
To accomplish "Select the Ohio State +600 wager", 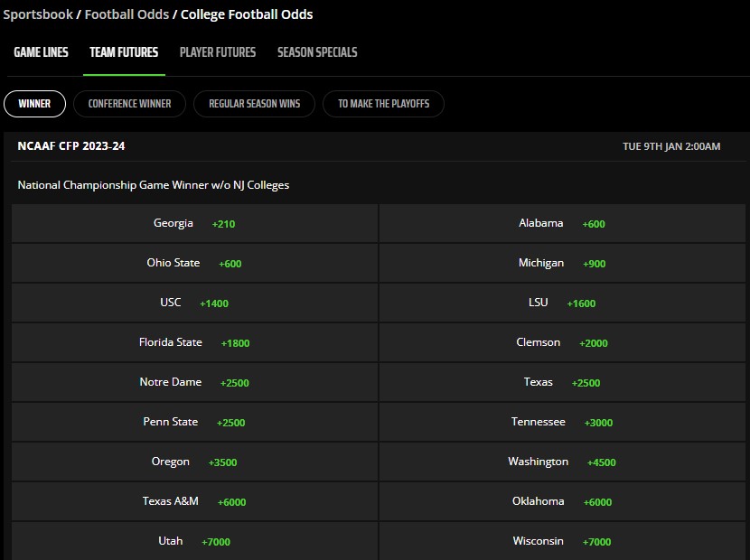I will tap(194, 263).
